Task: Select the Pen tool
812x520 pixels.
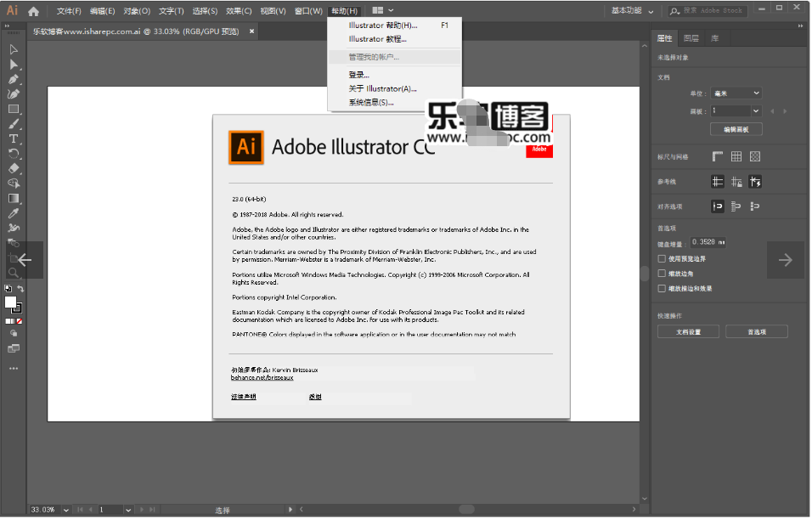Action: tap(14, 79)
